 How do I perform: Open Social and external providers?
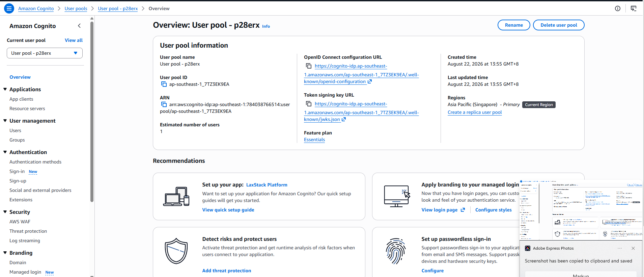coord(40,190)
